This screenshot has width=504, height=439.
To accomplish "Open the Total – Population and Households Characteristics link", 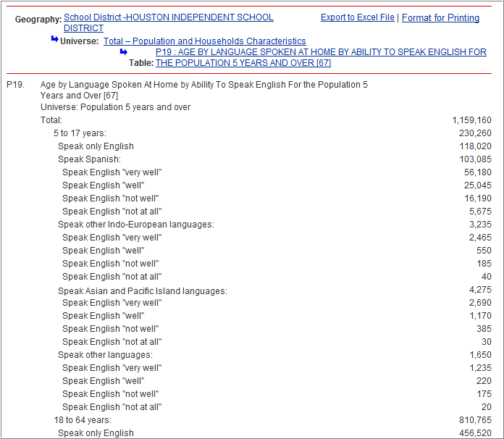I will (204, 41).
